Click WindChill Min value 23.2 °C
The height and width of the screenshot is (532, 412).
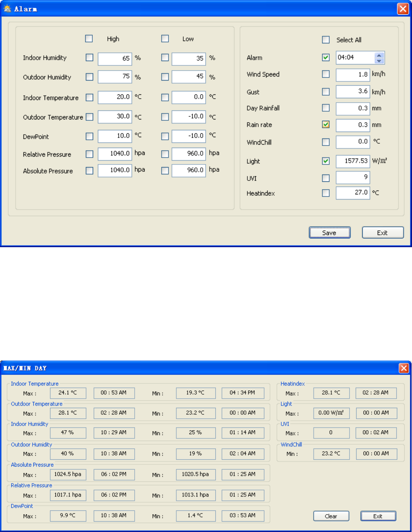pos(331,454)
